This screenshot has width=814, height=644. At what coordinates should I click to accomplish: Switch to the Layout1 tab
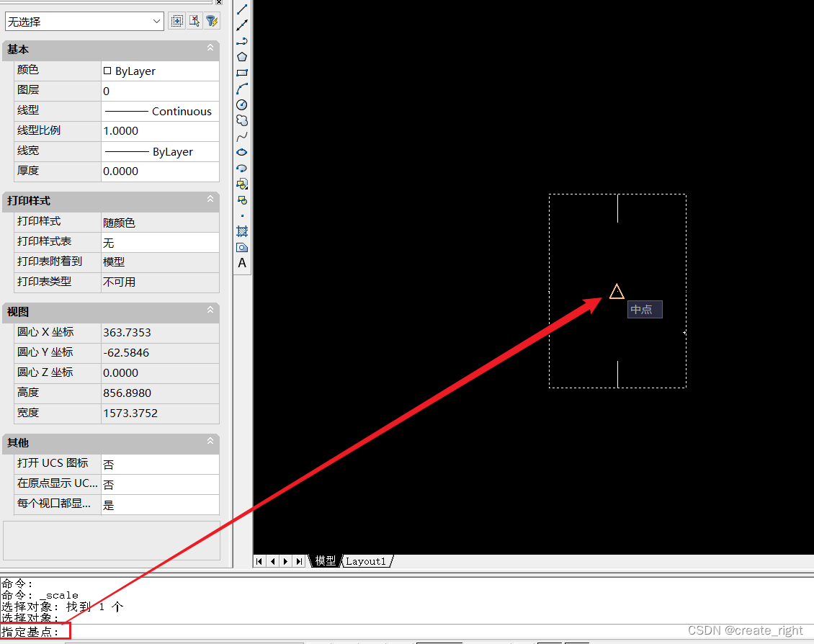[x=367, y=561]
